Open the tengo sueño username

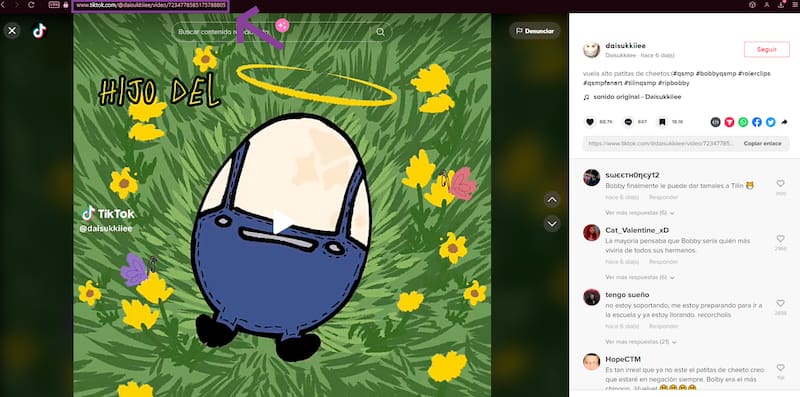627,295
